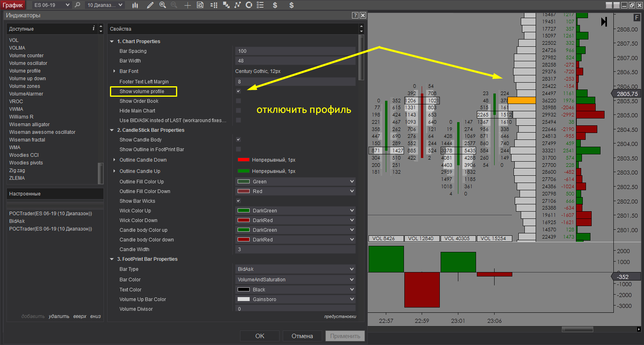
Task: Click the Outline Candle Down red swatch
Action: [x=244, y=160]
